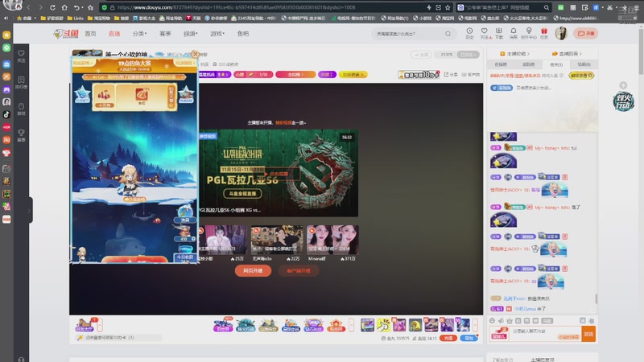Open 首页 in top navigation
644x362 pixels.
pos(90,34)
